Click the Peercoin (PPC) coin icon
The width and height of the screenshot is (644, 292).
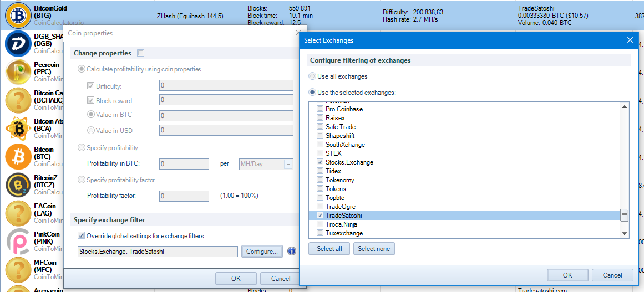18,71
